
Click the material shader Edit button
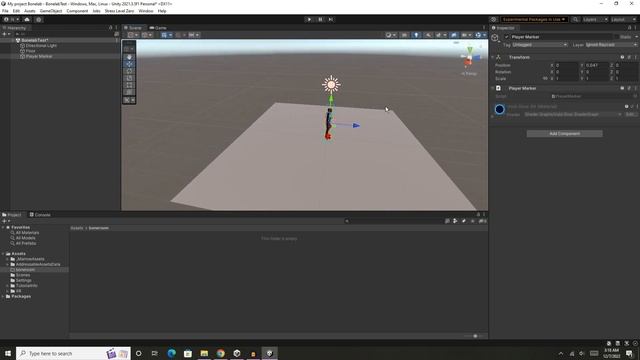pyautogui.click(x=630, y=115)
